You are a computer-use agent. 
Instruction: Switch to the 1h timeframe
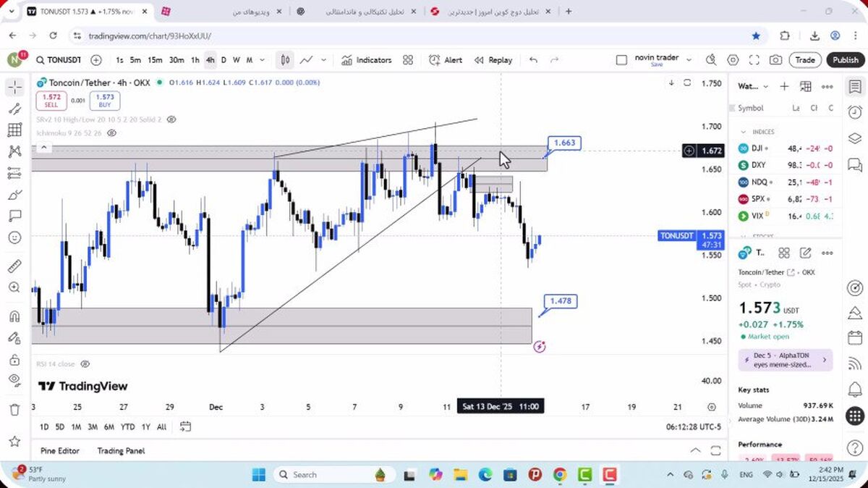tap(195, 60)
